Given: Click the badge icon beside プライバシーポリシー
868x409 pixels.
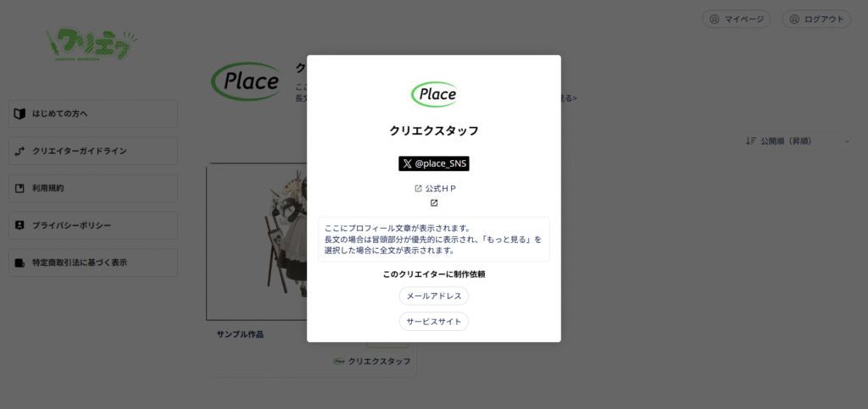Looking at the screenshot, I should click(20, 225).
